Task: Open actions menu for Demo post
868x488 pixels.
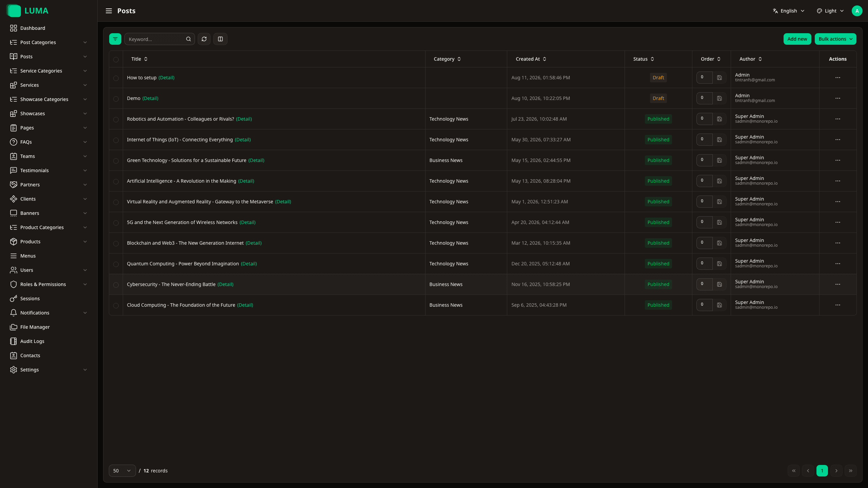Action: (x=838, y=98)
